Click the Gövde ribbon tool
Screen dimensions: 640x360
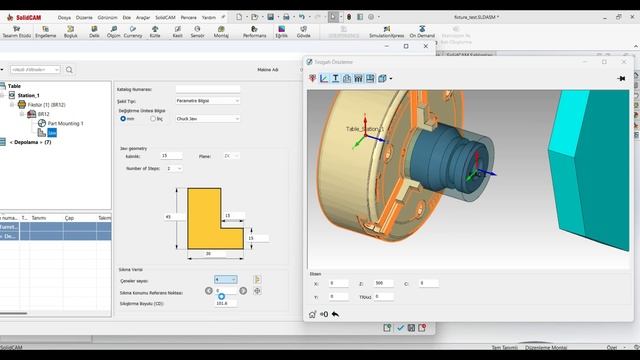pos(304,32)
